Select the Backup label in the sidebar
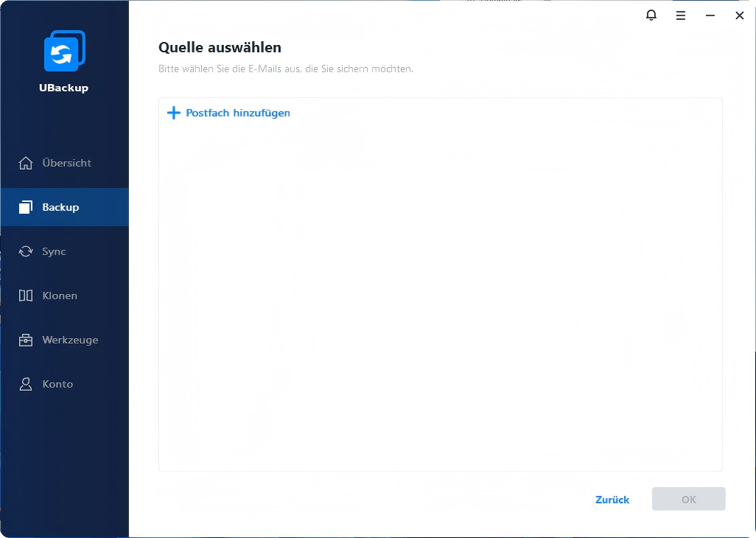Viewport: 756px width, 538px height. pos(60,207)
